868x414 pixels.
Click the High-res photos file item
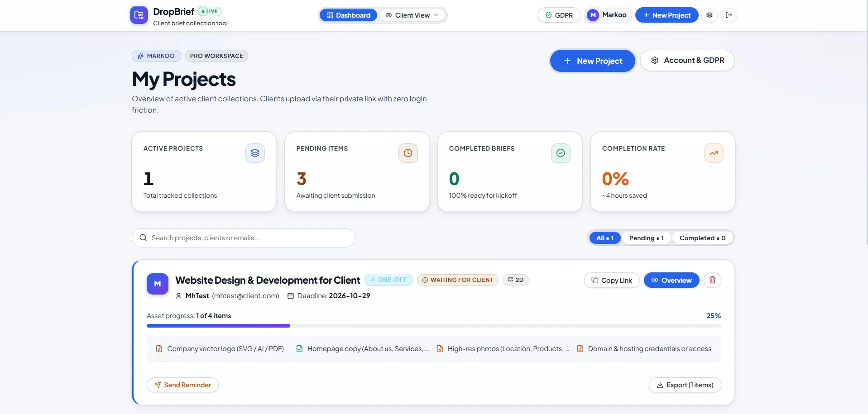[x=503, y=348]
